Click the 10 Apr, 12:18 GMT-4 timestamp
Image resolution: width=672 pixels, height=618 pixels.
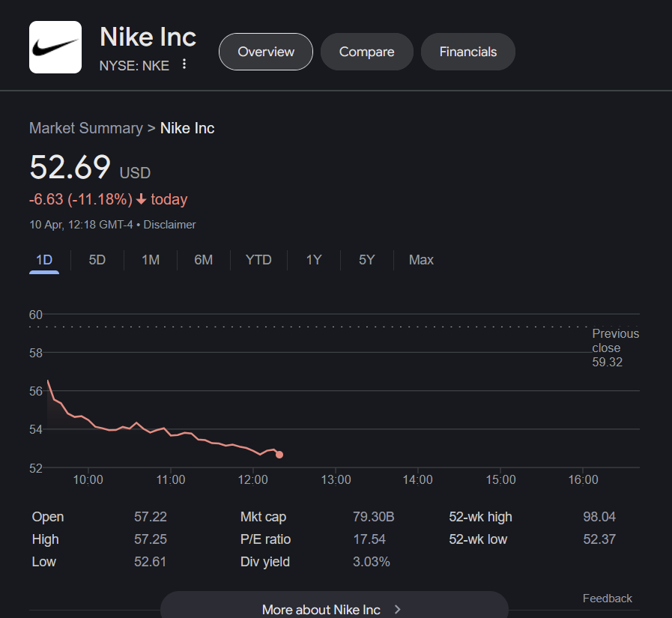tap(81, 225)
